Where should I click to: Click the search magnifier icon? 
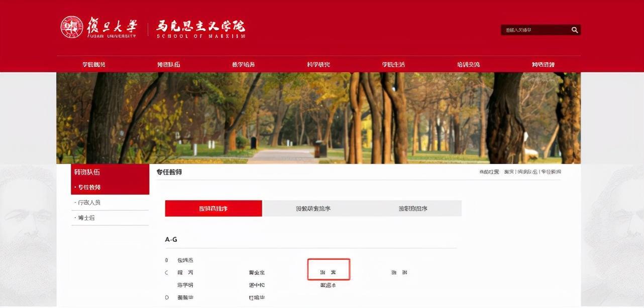(x=575, y=30)
